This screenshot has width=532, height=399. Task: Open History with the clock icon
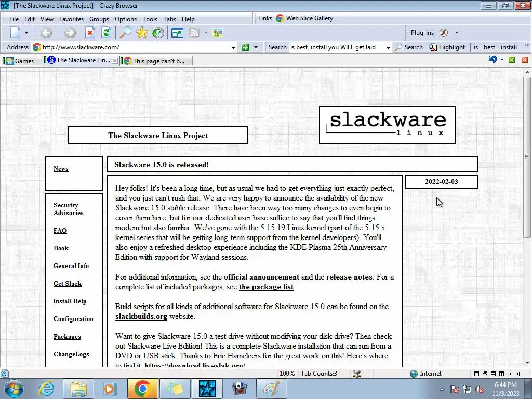point(158,33)
